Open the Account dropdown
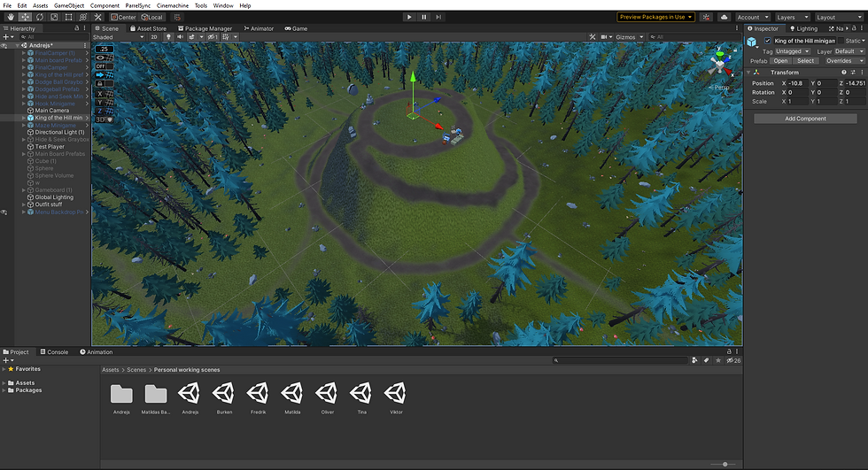Viewport: 868px width, 470px height. [753, 17]
